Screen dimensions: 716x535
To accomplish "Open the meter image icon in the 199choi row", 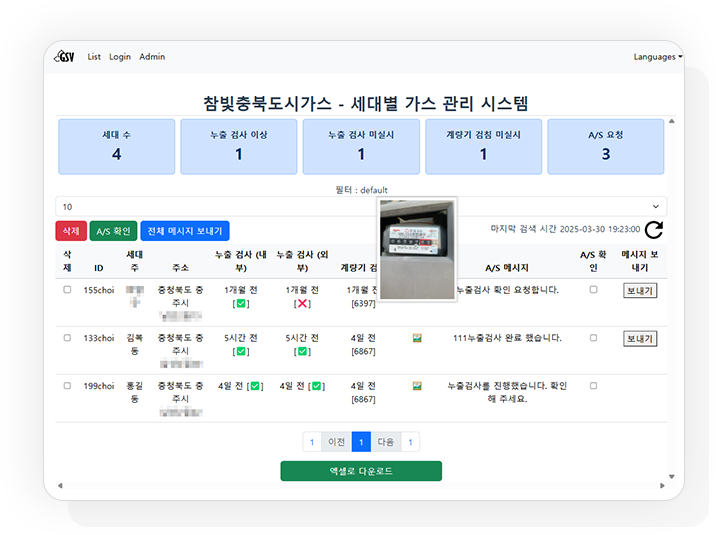I will [x=417, y=385].
